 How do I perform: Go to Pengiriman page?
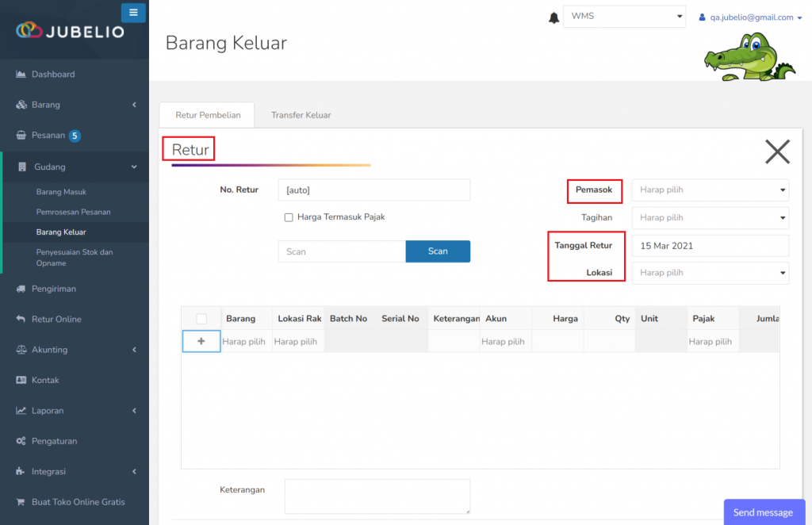point(53,289)
